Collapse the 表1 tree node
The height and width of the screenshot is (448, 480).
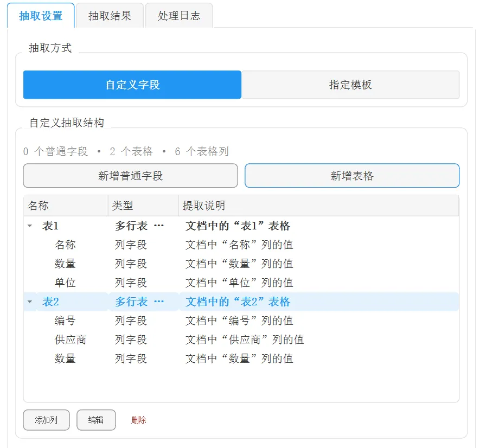[30, 226]
